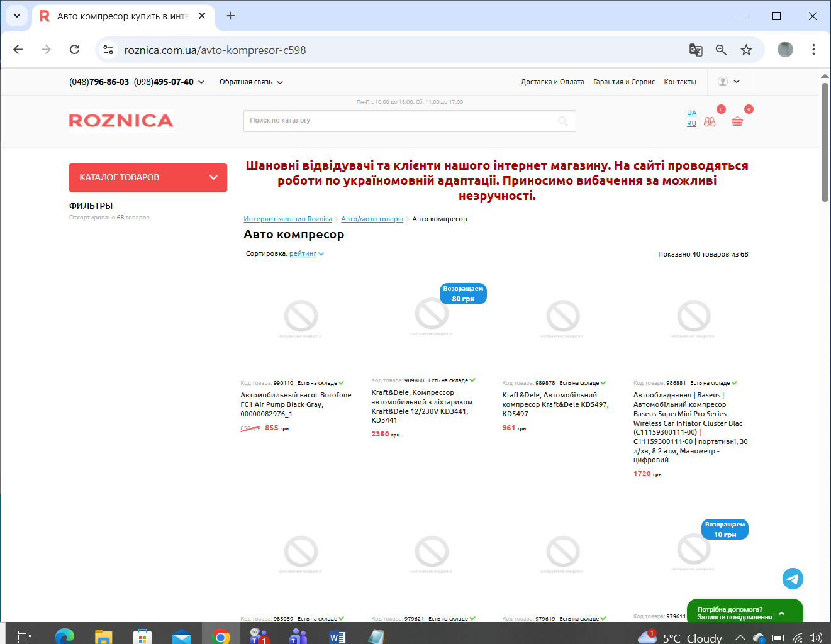Viewport: 831px width, 644px height.
Task: Go to Контакты page
Action: [679, 82]
